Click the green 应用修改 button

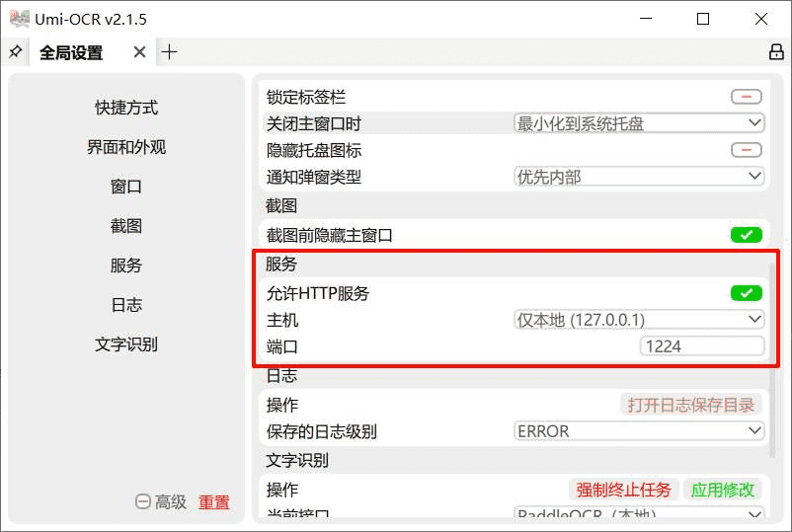tap(722, 490)
